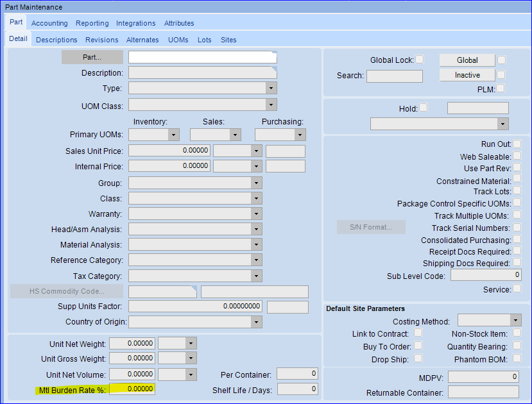Open the Revisions sub-tab
Viewport: 532px width, 404px height.
click(102, 40)
